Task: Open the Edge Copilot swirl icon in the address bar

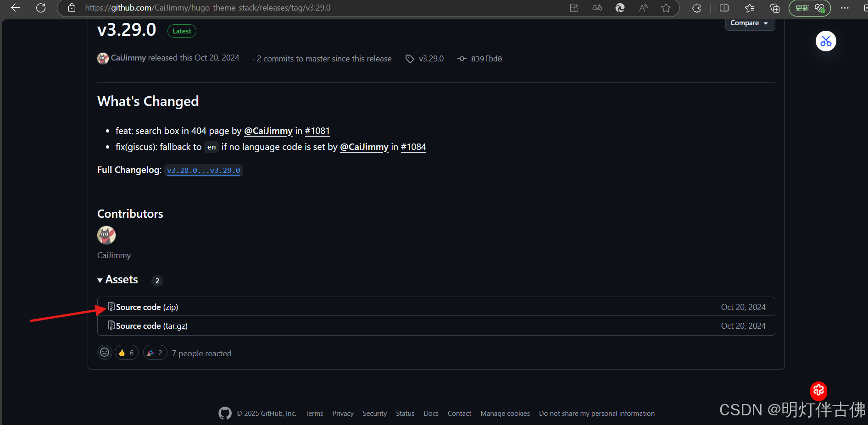Action: pos(620,8)
